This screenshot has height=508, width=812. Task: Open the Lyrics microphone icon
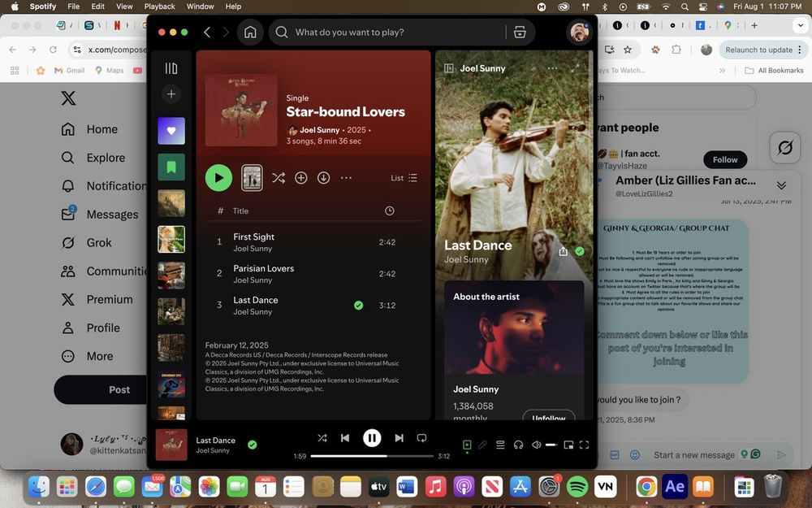point(482,445)
